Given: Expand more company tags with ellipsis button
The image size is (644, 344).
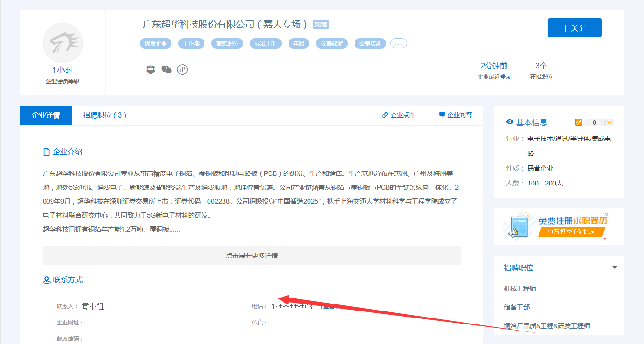Looking at the screenshot, I should [398, 44].
